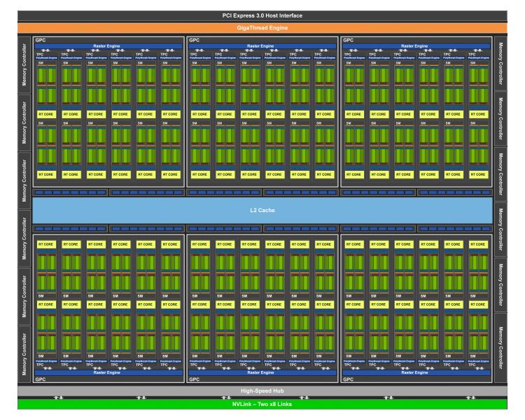The width and height of the screenshot is (525, 420).
Task: Click leftmost bidirectional arrow above NVLink bar
Action: (x=59, y=398)
